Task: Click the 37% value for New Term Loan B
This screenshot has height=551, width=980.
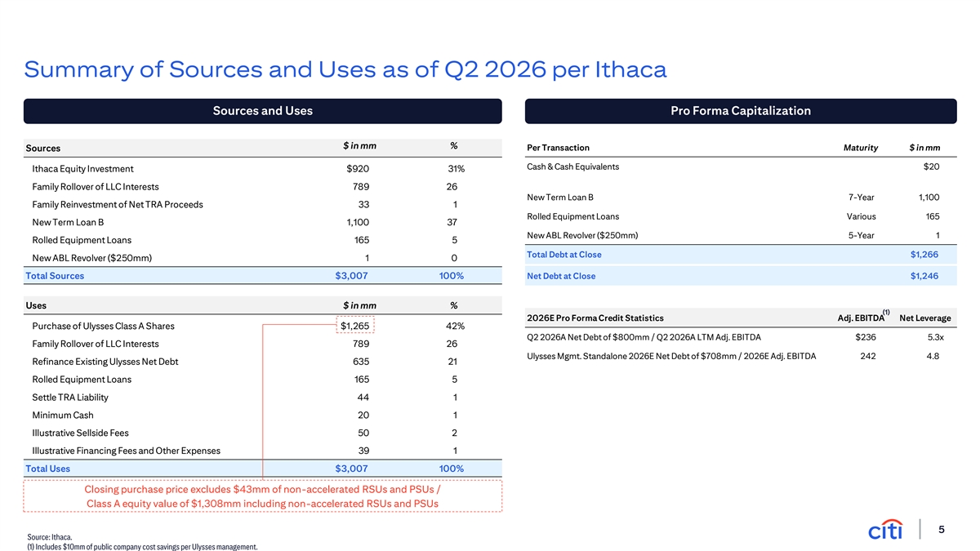Action: 453,222
